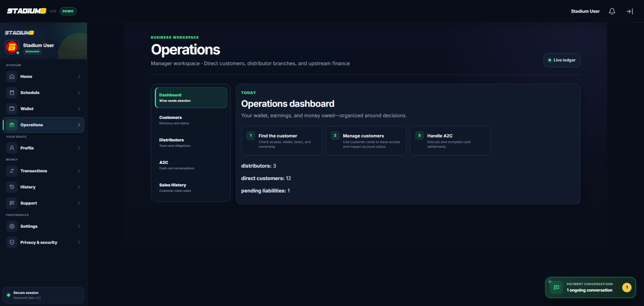The image size is (644, 306).
Task: Open Wallet in the sidebar
Action: pos(44,109)
